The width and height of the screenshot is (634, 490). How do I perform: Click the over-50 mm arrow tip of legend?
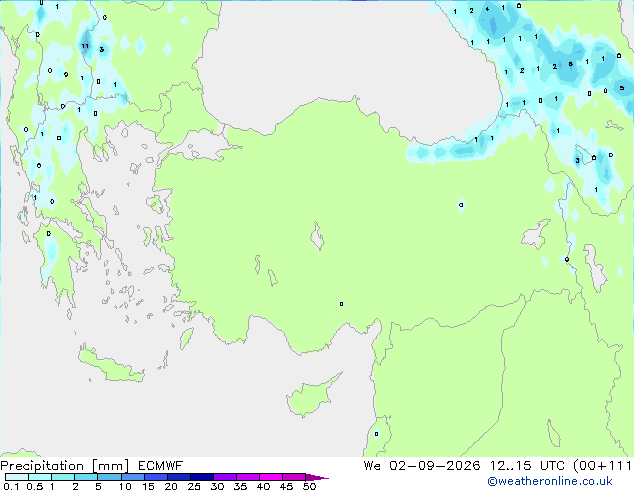(x=317, y=477)
